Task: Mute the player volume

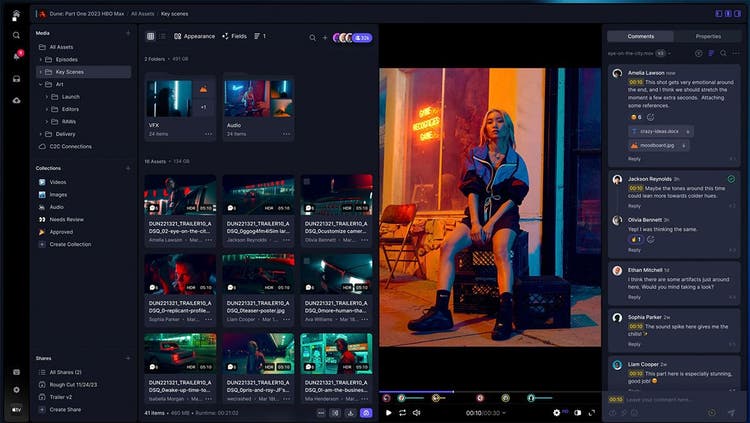Action: (x=417, y=412)
